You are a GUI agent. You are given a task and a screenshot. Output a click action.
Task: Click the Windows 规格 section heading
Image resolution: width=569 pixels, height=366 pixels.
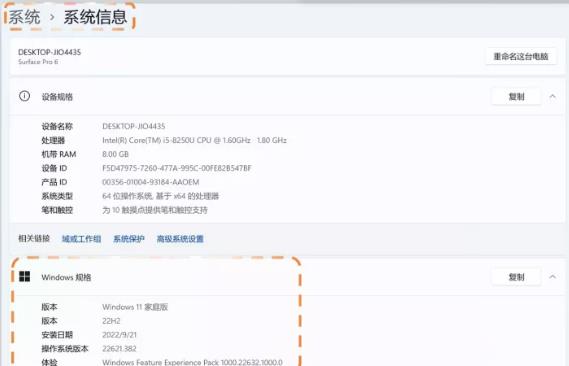[x=66, y=277]
